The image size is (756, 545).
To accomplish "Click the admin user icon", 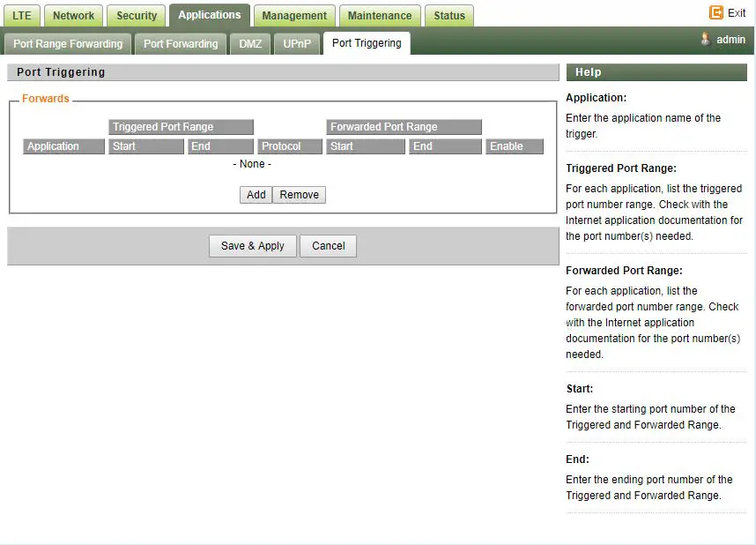I will pyautogui.click(x=706, y=39).
